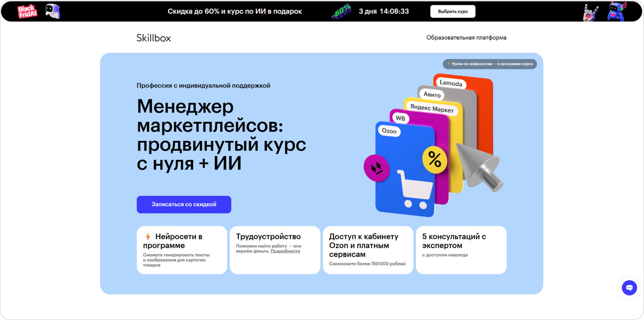Click the Менеджер маркетплейсов heading

(222, 135)
